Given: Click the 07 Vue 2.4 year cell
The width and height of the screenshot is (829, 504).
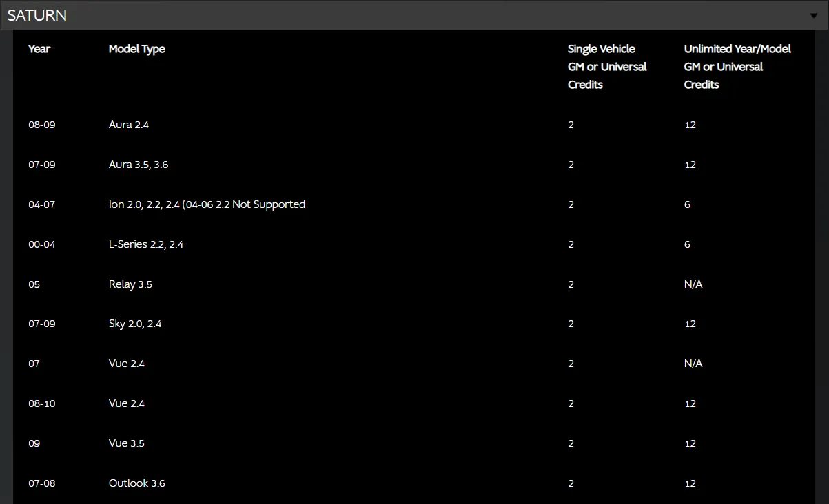Looking at the screenshot, I should [34, 364].
